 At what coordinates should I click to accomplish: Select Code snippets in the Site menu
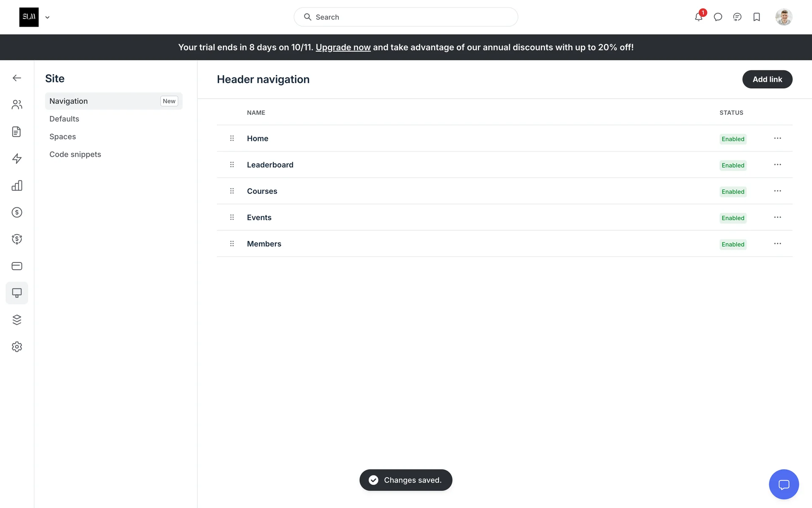75,155
